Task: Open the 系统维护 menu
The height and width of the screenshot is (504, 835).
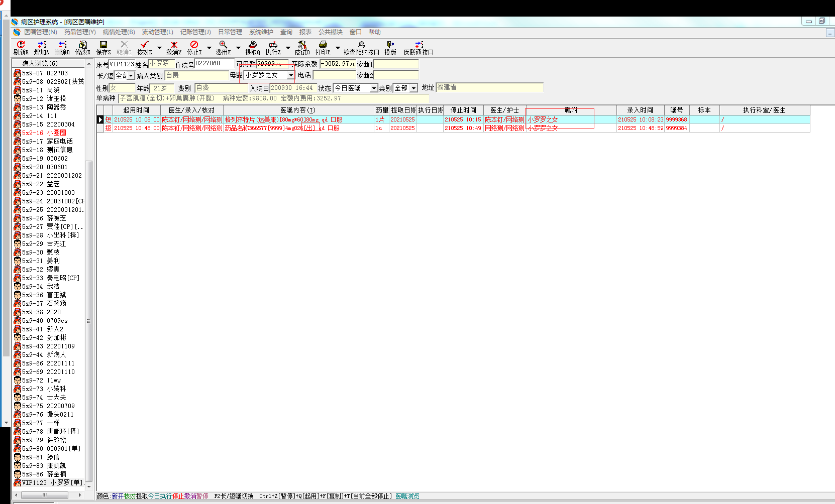Action: pos(261,32)
